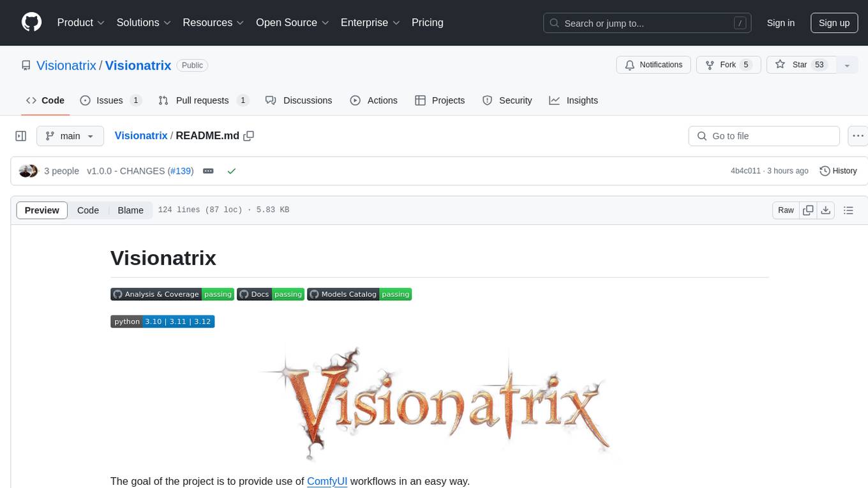Open the Projects tab
This screenshot has height=488, width=868.
(x=440, y=100)
